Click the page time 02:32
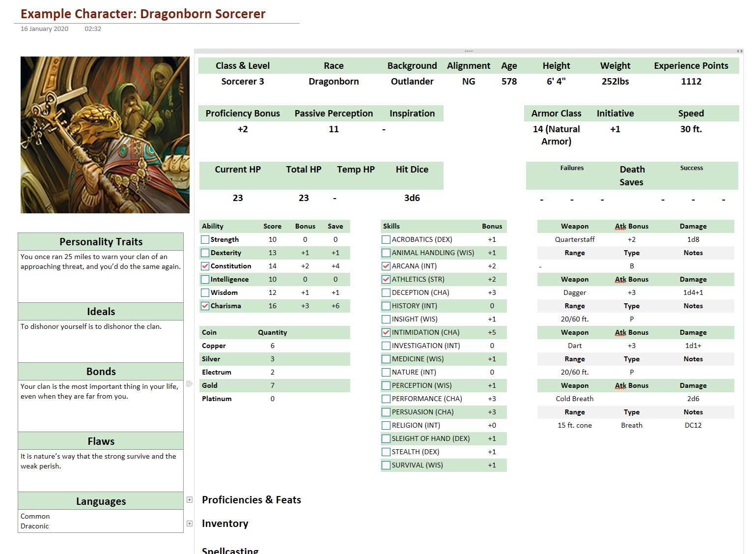 tap(93, 29)
